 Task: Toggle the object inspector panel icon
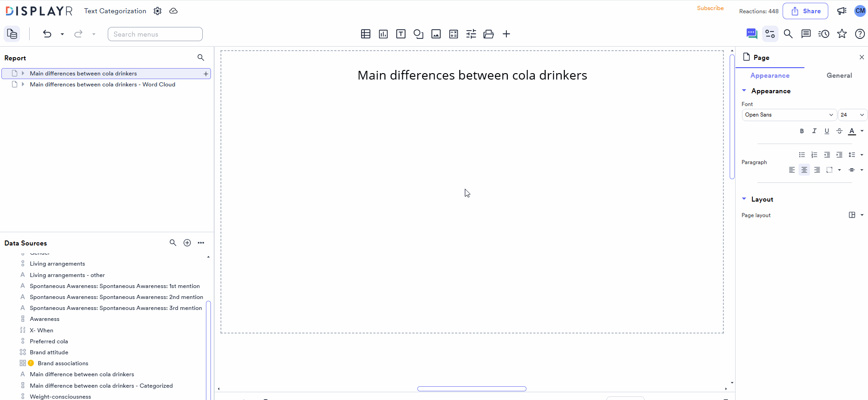tap(770, 34)
